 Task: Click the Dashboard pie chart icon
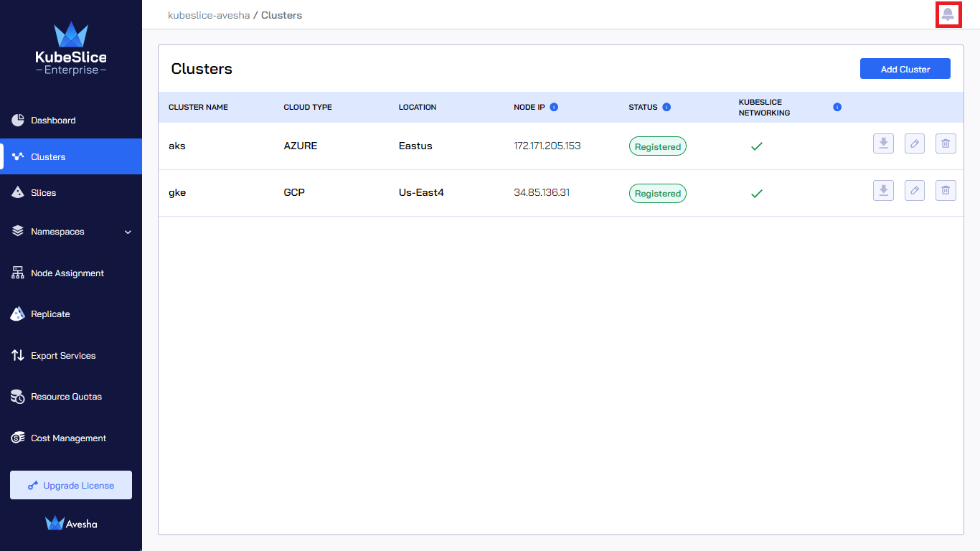coord(18,120)
